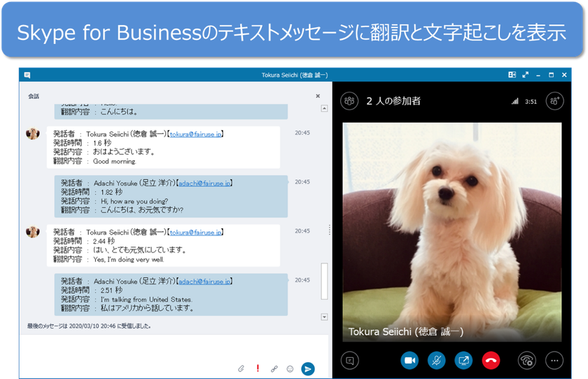The height and width of the screenshot is (379, 588).
Task: Click Tokura avatar beside the Good morning message
Action: (x=33, y=133)
